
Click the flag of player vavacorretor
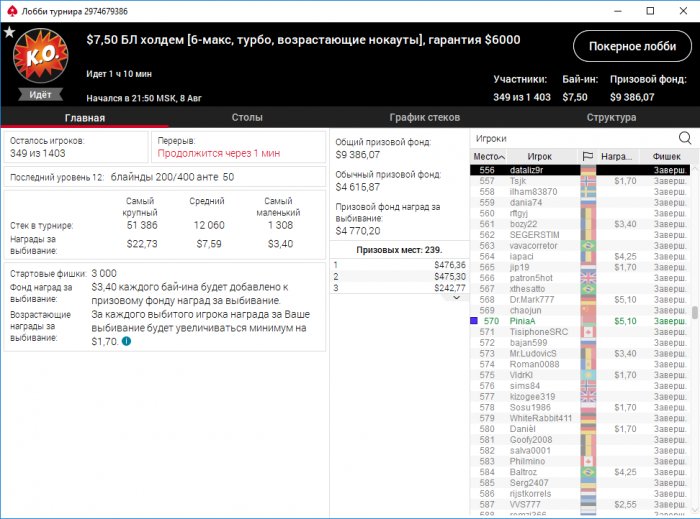tap(588, 245)
